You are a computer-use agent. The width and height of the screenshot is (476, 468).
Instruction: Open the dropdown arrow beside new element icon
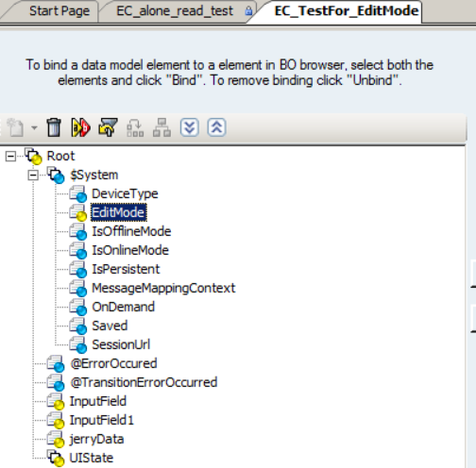(34, 127)
